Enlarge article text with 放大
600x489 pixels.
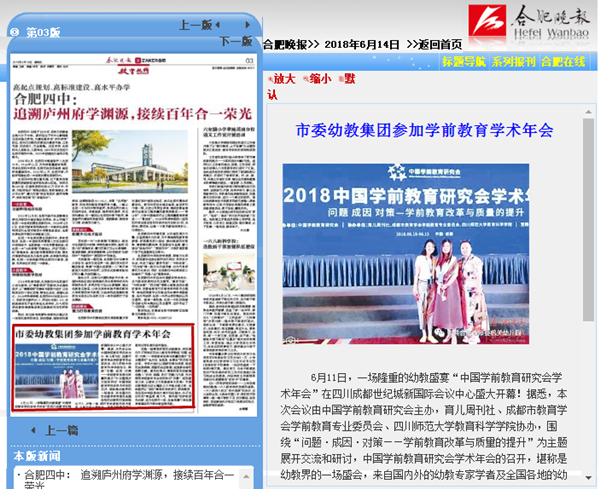click(284, 78)
